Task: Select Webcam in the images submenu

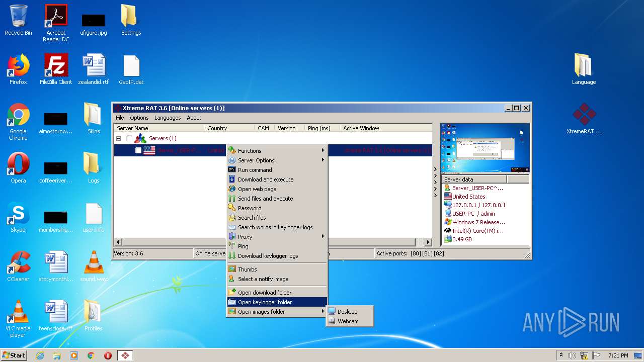Action: pyautogui.click(x=350, y=321)
